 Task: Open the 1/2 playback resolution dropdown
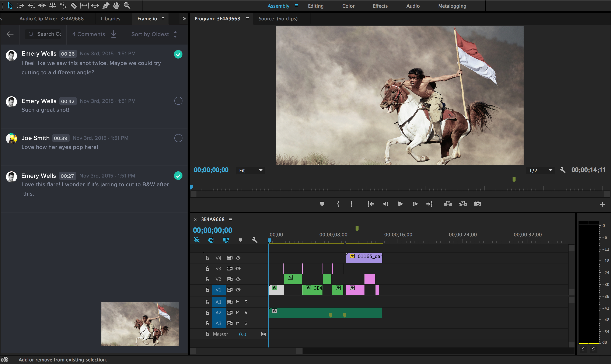540,170
